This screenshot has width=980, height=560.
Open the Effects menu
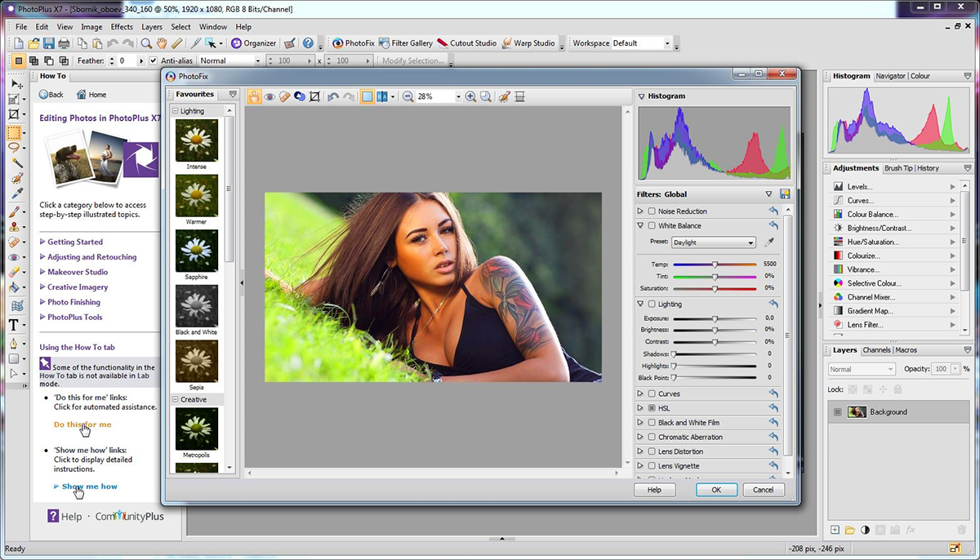tap(122, 27)
